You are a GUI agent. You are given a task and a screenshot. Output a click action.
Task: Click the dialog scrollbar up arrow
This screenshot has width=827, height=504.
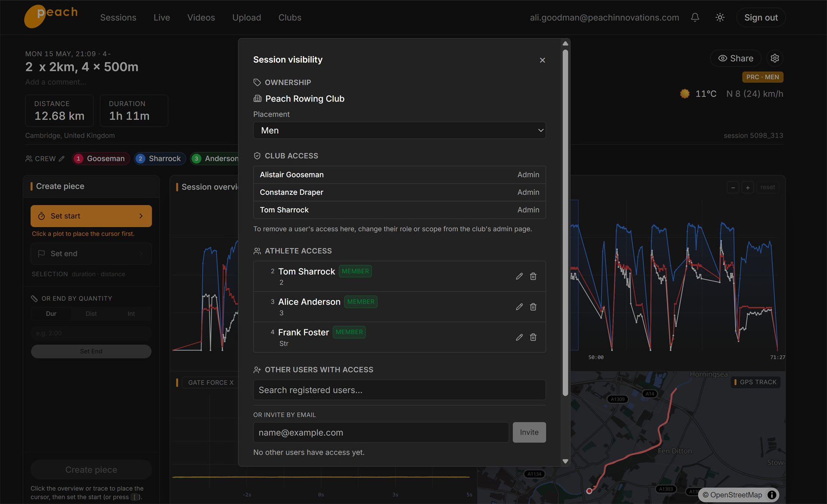click(x=566, y=43)
